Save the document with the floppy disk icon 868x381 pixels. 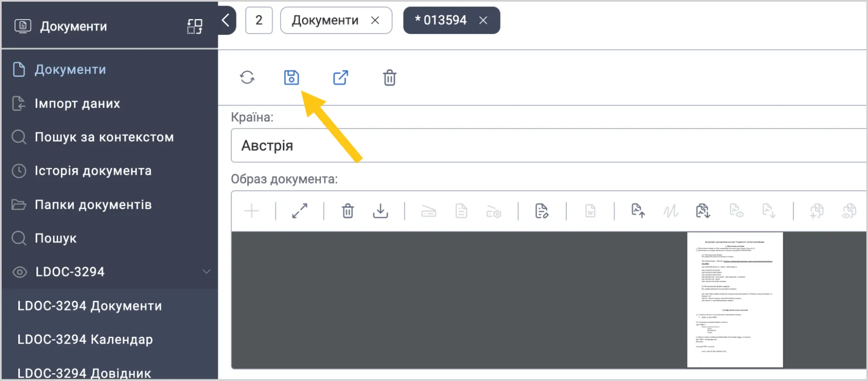[x=291, y=78]
